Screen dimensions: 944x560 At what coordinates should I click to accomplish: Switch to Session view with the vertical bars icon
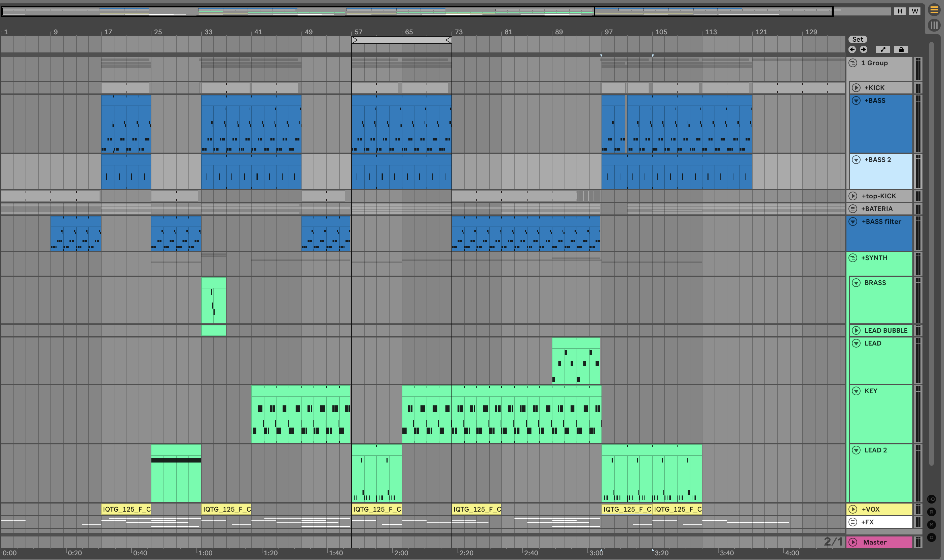coord(934,25)
